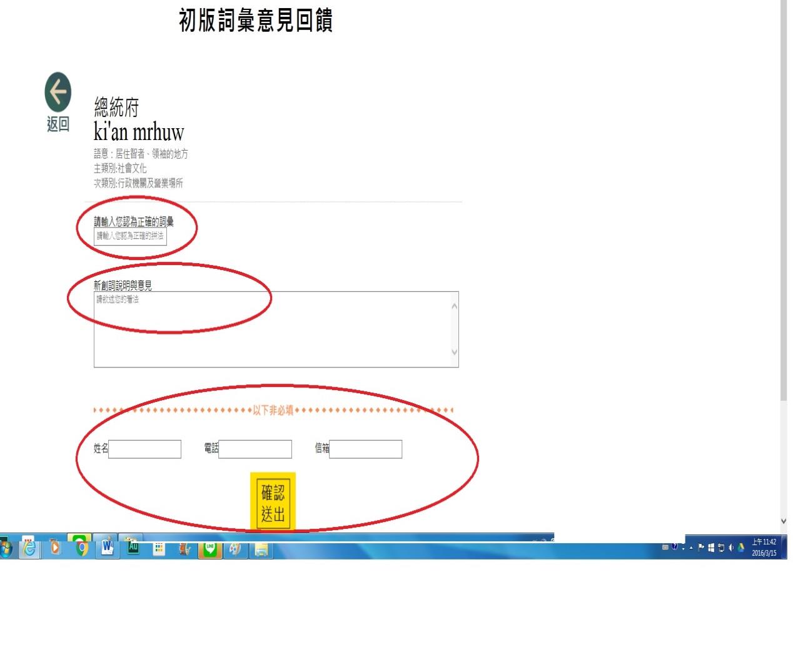Open Internet Explorer from the taskbar
Image resolution: width=793 pixels, height=672 pixels.
(29, 548)
